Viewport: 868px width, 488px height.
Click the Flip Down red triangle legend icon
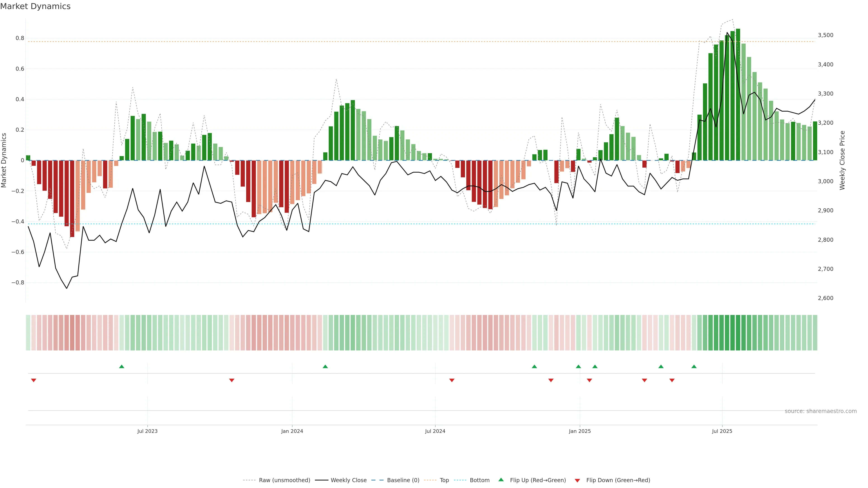click(x=577, y=480)
